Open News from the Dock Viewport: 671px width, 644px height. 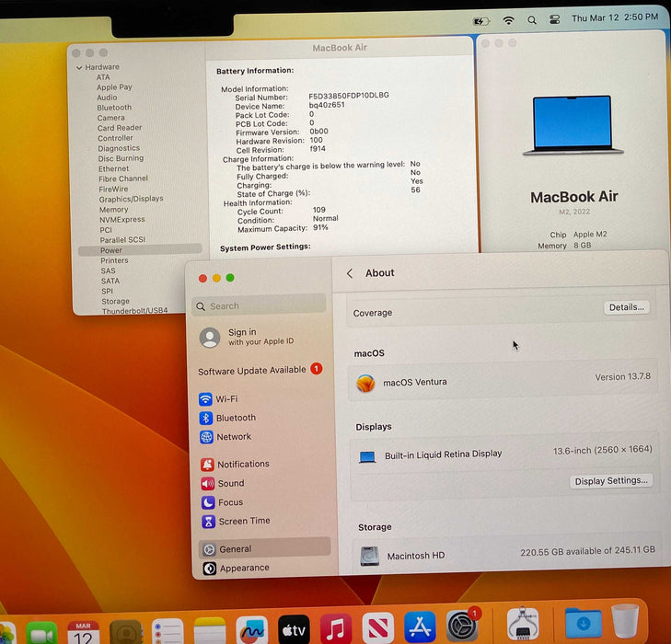click(x=378, y=627)
